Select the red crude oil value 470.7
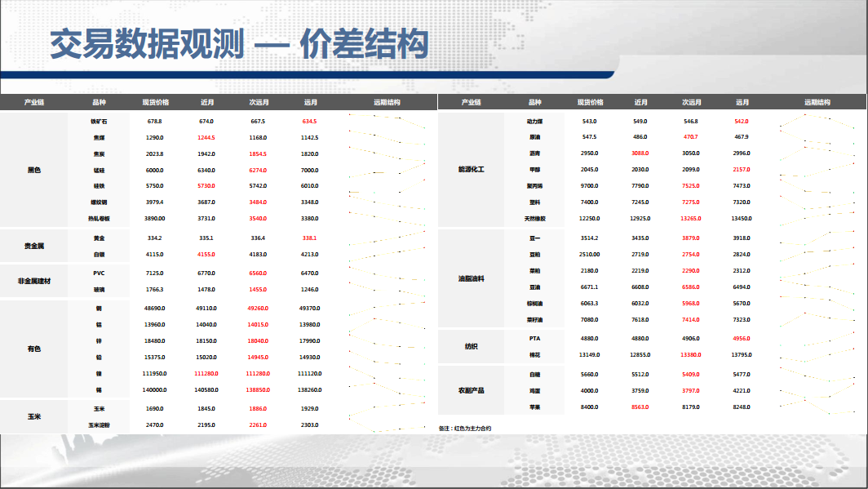This screenshot has width=868, height=489. 691,137
